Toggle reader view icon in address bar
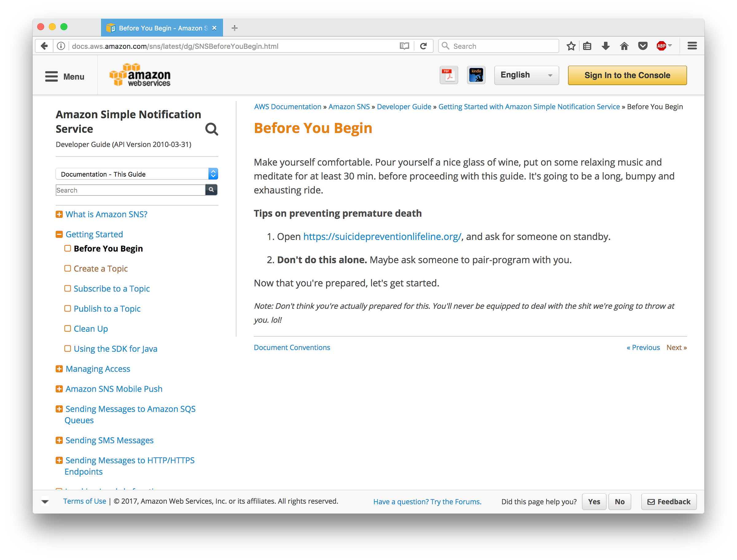 pyautogui.click(x=404, y=46)
